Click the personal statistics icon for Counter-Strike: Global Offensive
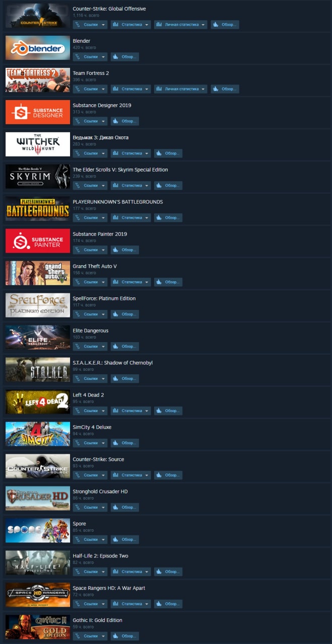The image size is (332, 644). 159,25
